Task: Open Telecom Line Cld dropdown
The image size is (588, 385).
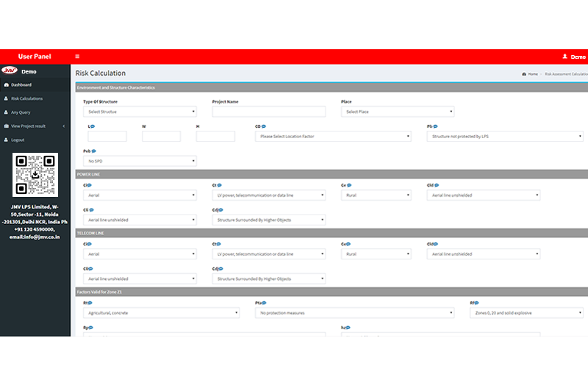Action: coord(484,254)
